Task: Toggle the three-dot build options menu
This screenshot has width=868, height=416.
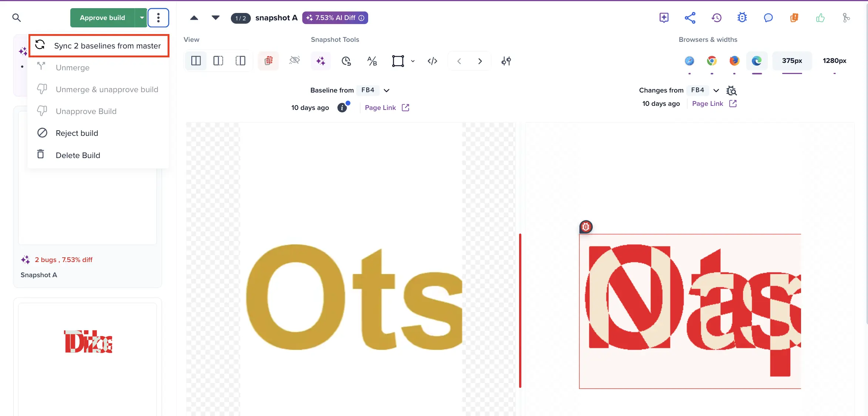Action: point(158,18)
